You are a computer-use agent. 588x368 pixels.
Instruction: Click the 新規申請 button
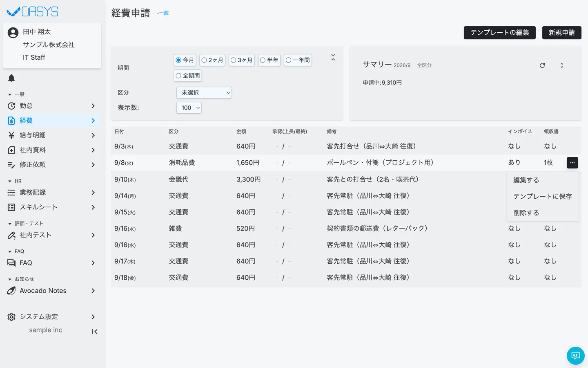(562, 33)
